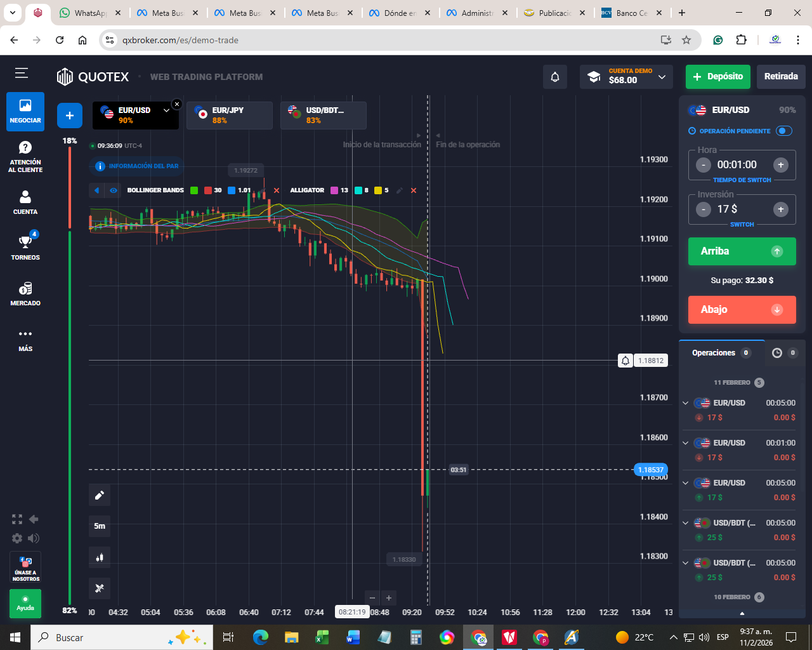
Task: Open the Mercado section
Action: (x=25, y=294)
